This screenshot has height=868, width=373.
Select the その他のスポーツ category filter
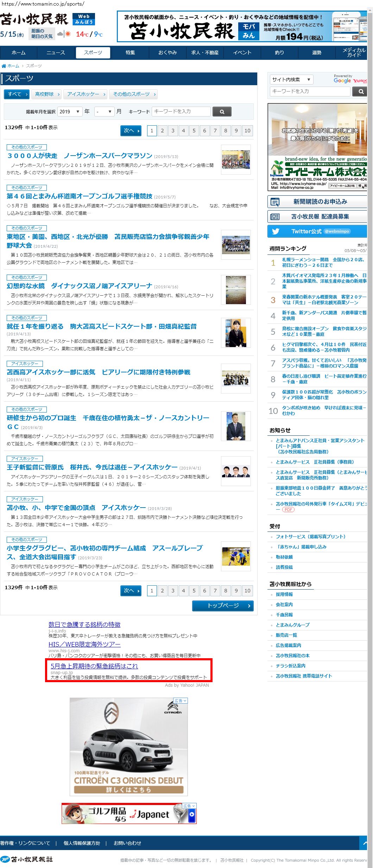click(x=133, y=94)
